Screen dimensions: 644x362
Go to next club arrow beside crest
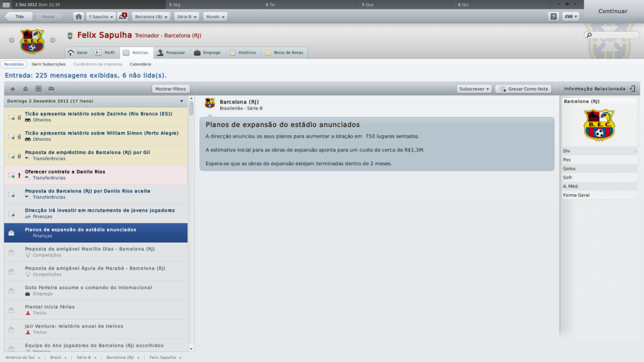53,40
